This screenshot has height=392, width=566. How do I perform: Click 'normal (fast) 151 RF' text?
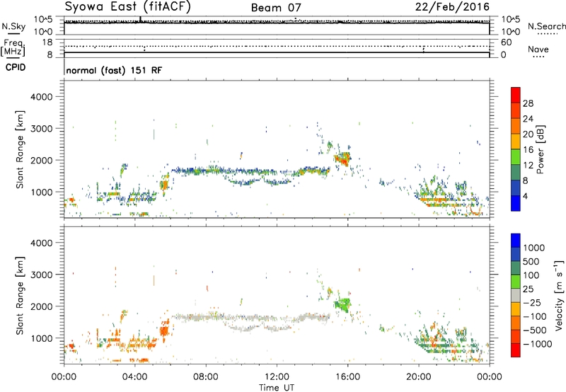(x=114, y=70)
